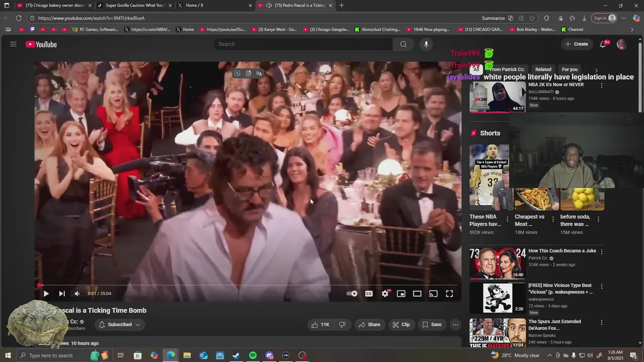The height and width of the screenshot is (362, 644).
Task: Open options for Cheapest vs Most short
Action: click(553, 219)
